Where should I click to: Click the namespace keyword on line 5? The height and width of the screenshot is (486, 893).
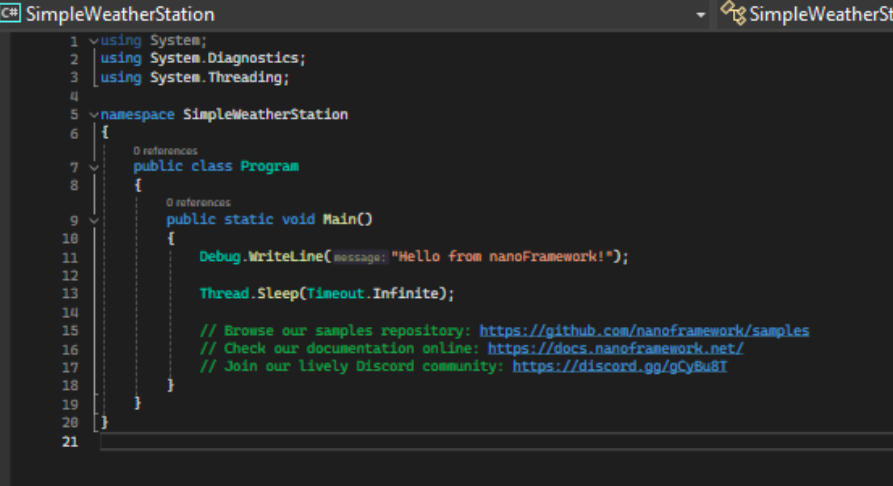pos(137,114)
